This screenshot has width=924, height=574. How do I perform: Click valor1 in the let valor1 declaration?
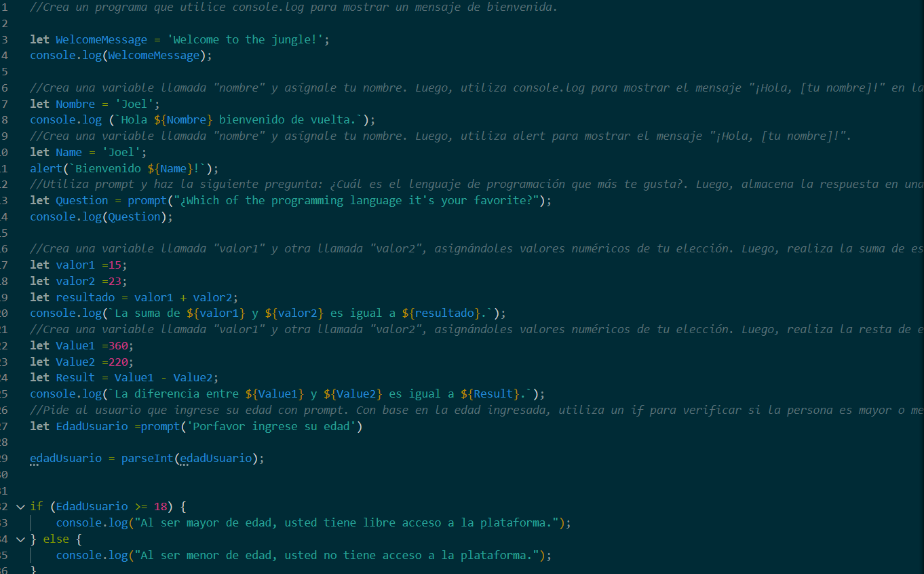coord(75,265)
